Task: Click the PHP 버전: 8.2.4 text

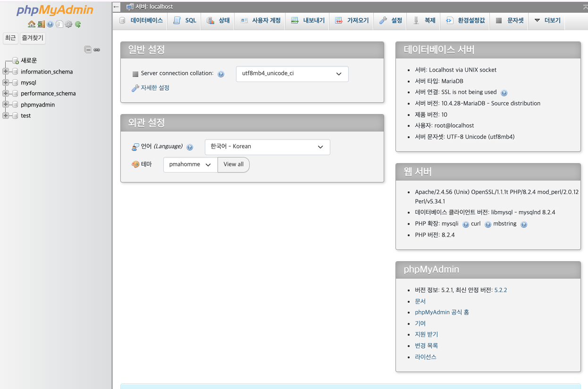Action: 435,235
